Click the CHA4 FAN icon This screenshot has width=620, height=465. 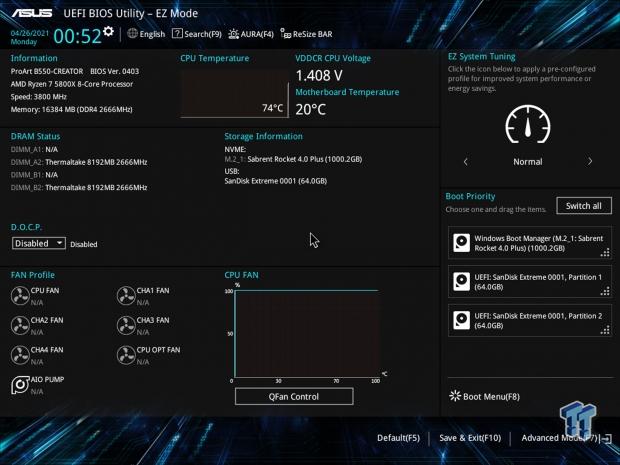coord(20,355)
